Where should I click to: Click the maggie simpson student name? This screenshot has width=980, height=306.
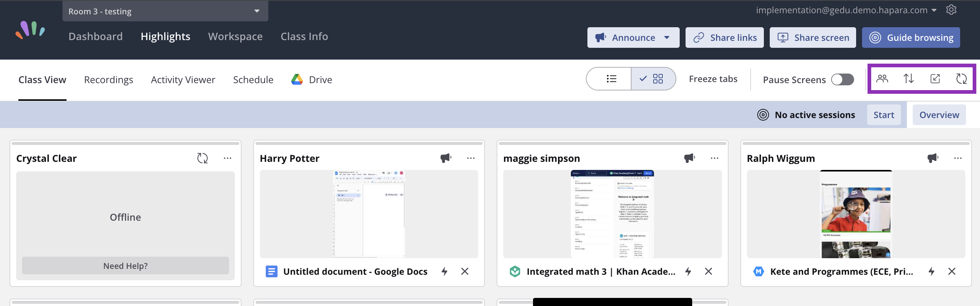(x=541, y=158)
